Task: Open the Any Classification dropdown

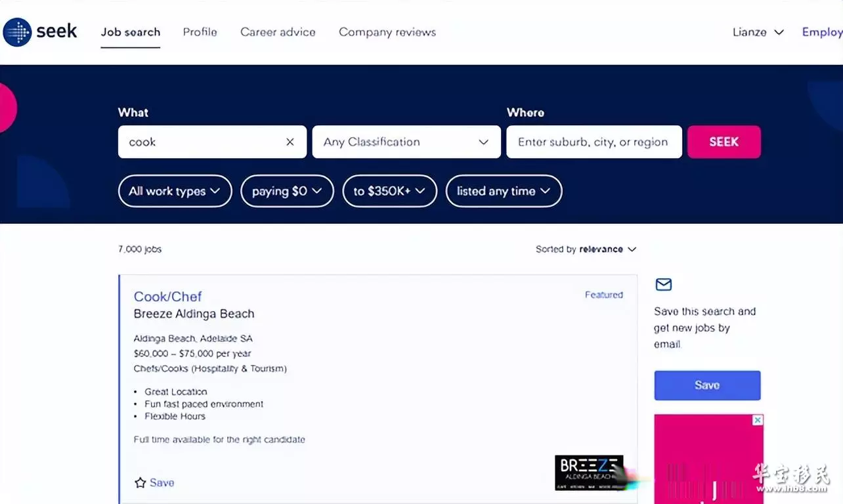Action: pyautogui.click(x=406, y=142)
